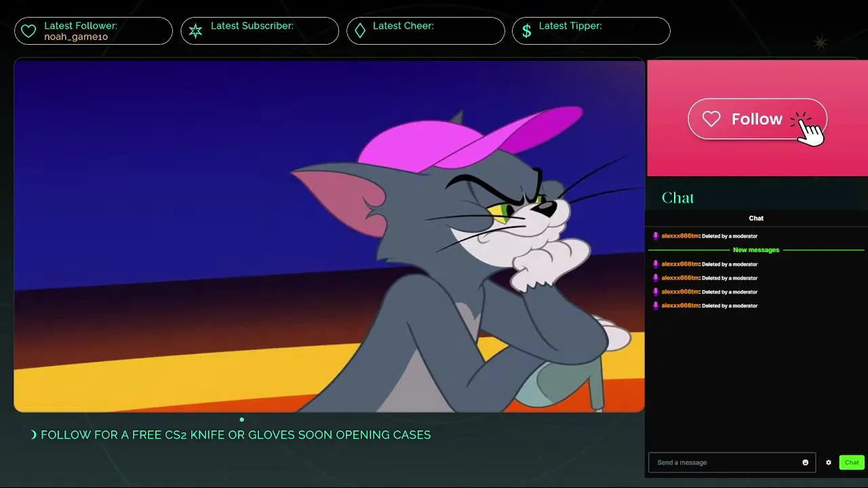Click the diamond icon beside Latest Cheer

point(360,31)
